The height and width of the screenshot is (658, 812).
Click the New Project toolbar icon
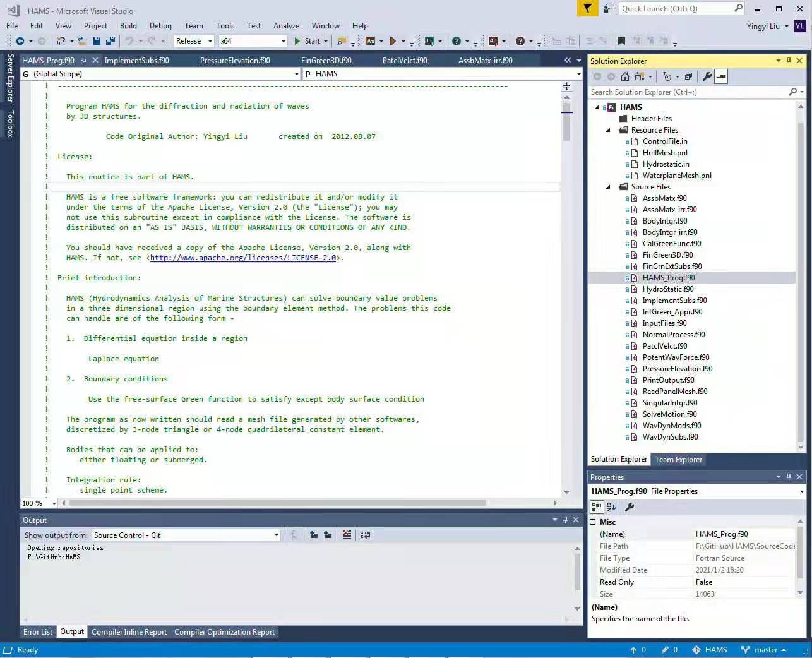click(61, 41)
